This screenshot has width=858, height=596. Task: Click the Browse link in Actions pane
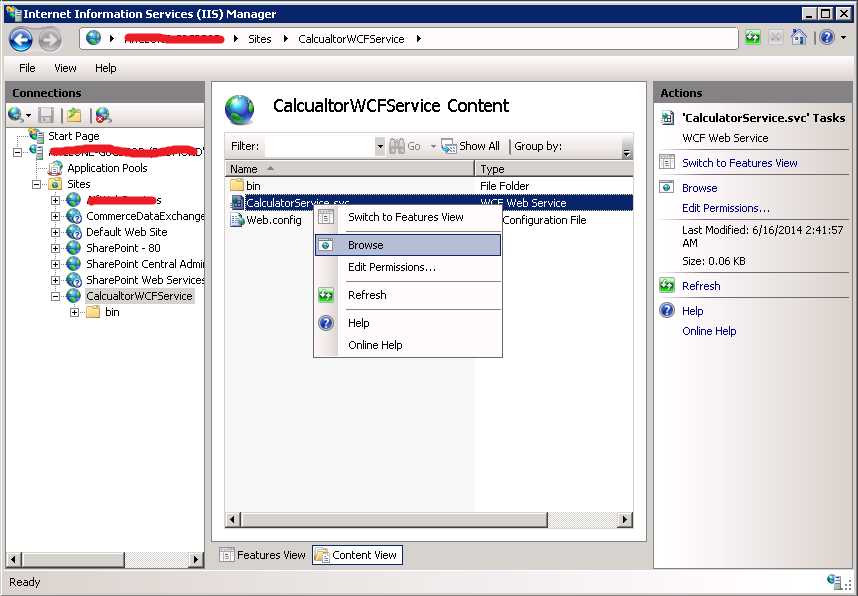(699, 188)
